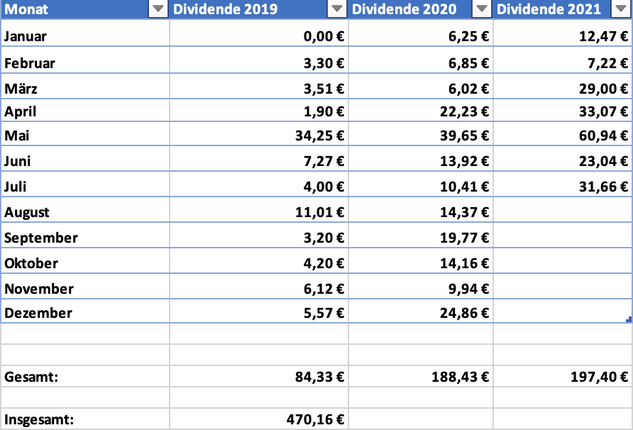Select the Gesamt: label cell
The width and height of the screenshot is (633, 430).
(85, 376)
